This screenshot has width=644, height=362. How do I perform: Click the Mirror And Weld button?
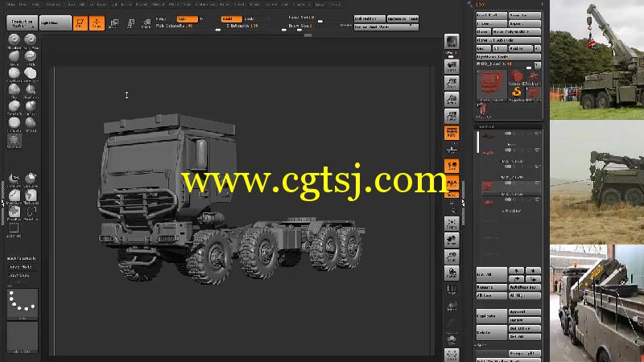[x=386, y=27]
